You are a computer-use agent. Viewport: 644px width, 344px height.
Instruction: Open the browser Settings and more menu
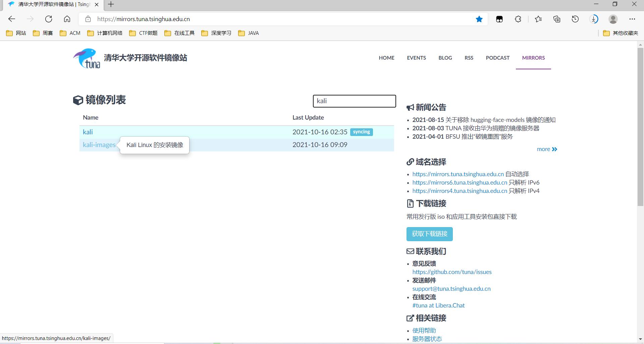pos(632,19)
